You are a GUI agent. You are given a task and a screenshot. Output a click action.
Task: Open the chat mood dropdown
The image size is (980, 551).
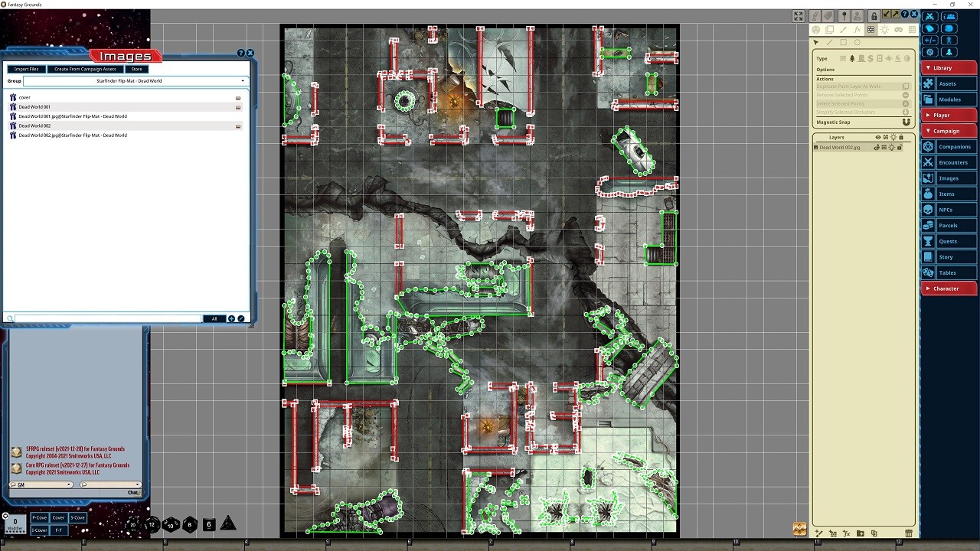pyautogui.click(x=110, y=484)
